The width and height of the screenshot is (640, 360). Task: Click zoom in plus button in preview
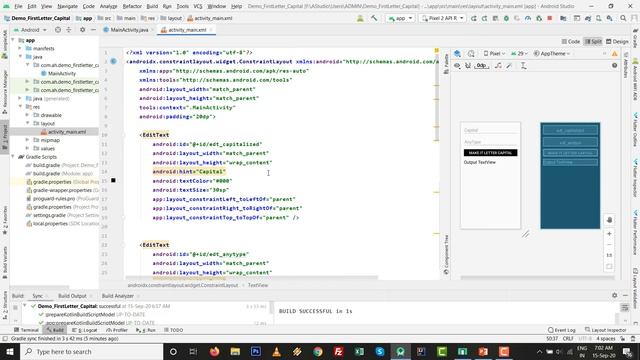tap(609, 234)
